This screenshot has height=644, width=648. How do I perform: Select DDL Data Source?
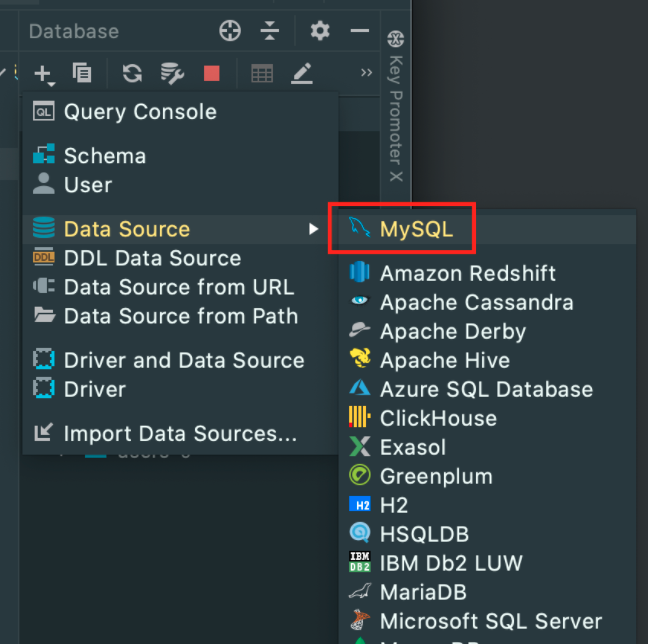click(180, 258)
